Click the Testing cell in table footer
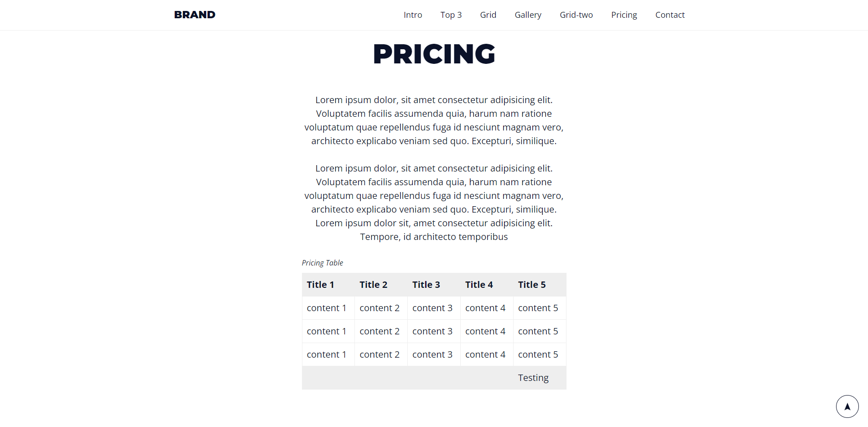This screenshot has height=427, width=868. (533, 377)
